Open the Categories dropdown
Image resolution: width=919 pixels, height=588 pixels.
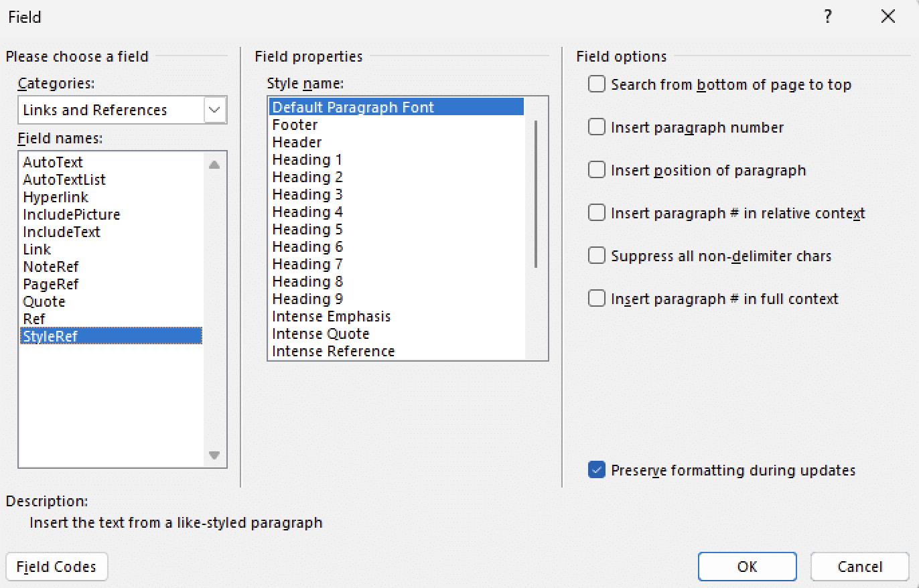pyautogui.click(x=214, y=110)
